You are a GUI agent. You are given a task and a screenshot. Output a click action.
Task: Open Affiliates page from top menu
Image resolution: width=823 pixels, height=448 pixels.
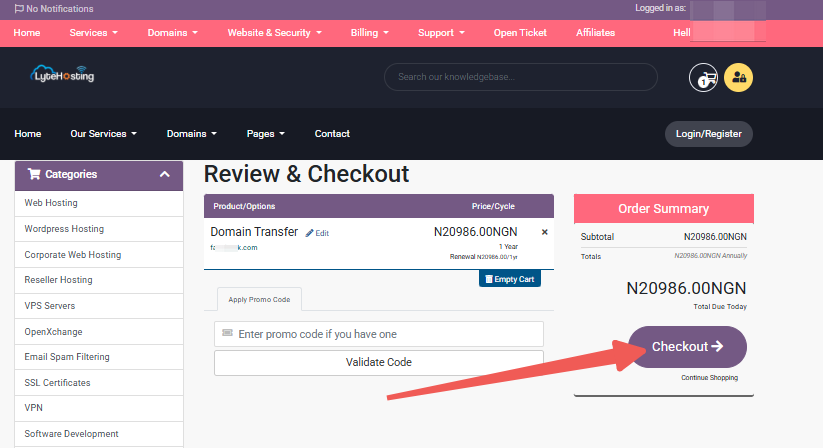click(x=595, y=33)
